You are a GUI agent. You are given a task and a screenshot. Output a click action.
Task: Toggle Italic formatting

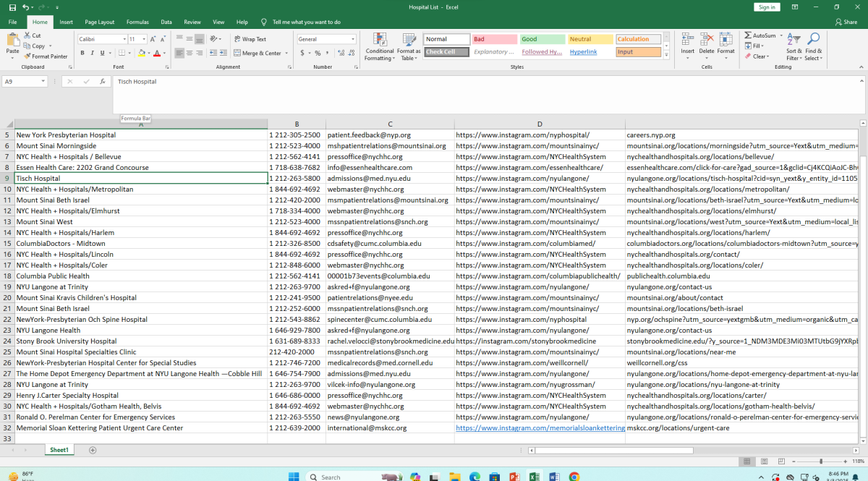click(x=93, y=53)
